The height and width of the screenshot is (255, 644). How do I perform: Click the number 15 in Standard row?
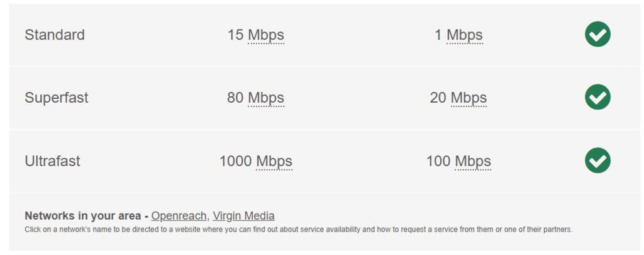click(235, 35)
